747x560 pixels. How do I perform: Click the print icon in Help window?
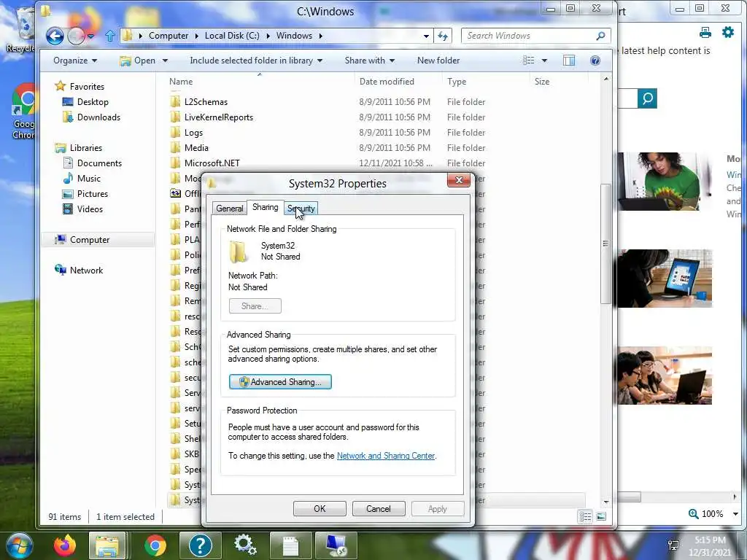pos(705,32)
